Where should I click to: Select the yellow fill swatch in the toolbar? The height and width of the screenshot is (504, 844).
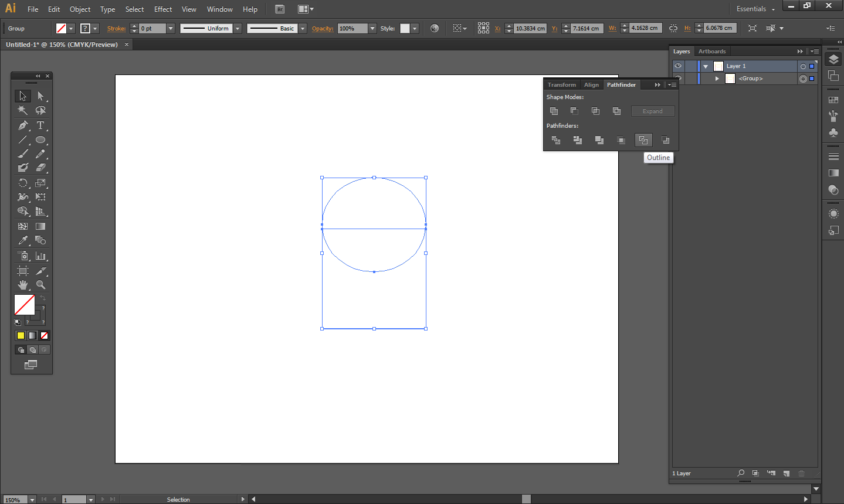click(x=21, y=335)
